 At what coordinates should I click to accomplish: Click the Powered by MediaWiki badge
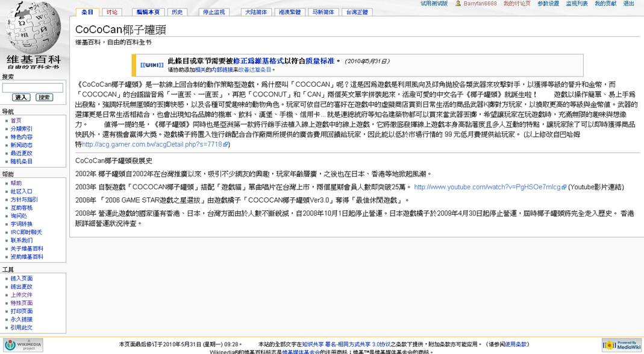click(x=621, y=345)
